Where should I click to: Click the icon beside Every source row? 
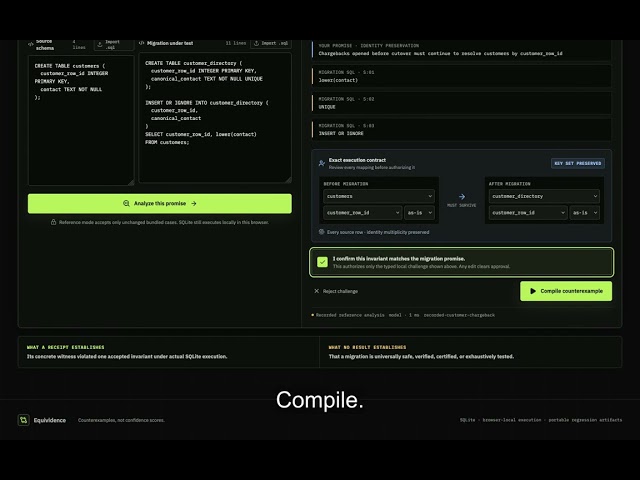322,232
